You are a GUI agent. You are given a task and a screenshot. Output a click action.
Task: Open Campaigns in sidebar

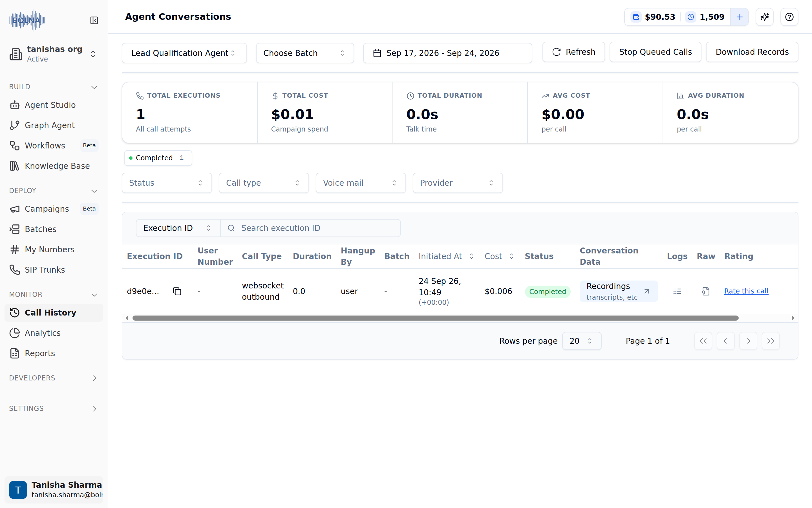click(x=54, y=209)
